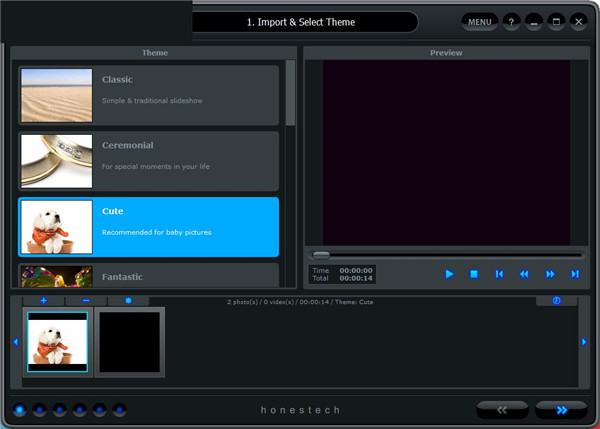
Task: Rewind the preview
Action: 524,274
